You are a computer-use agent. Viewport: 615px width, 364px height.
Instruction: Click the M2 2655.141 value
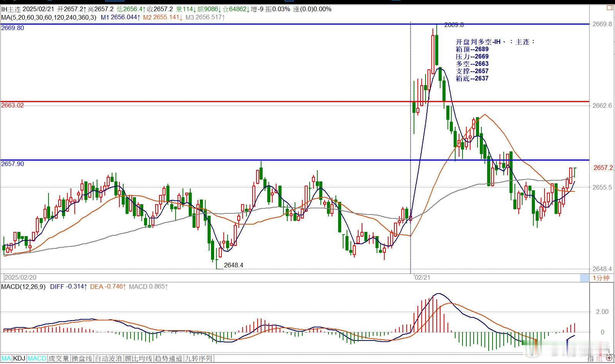tap(163, 17)
